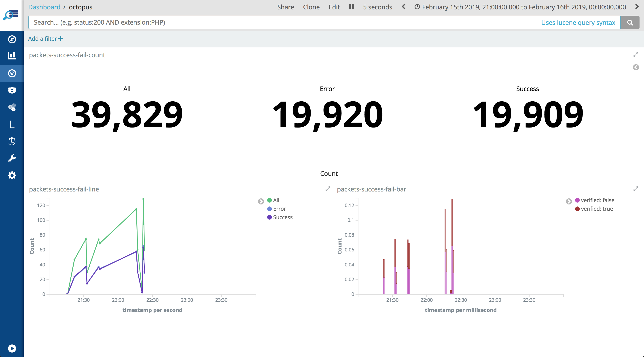Toggle the All series in line legend
Screen dimensions: 644x357
pyautogui.click(x=276, y=200)
